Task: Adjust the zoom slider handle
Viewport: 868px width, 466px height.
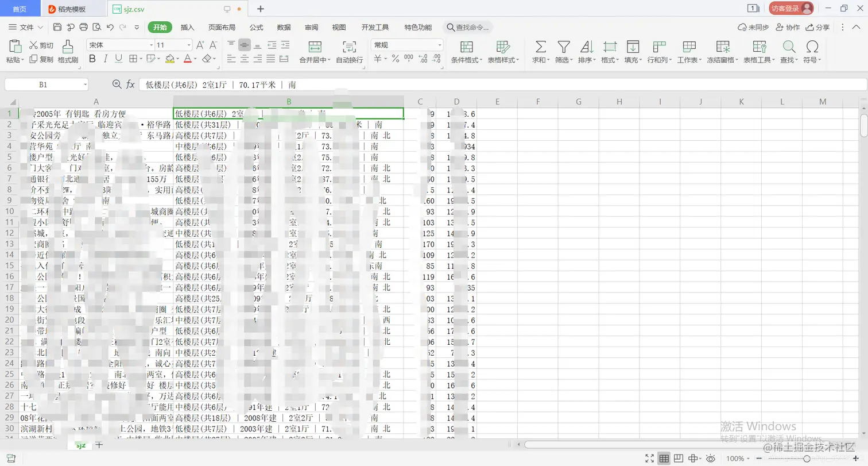Action: [807, 458]
